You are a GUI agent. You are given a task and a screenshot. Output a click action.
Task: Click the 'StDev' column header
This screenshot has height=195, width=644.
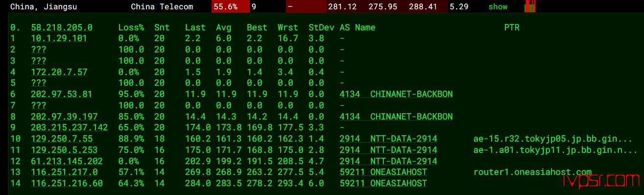pos(321,27)
